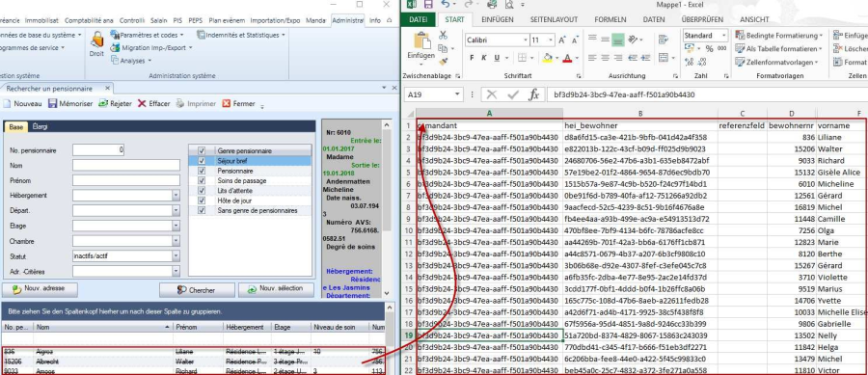
Task: Click Excel quick print preview icon
Action: (x=509, y=5)
